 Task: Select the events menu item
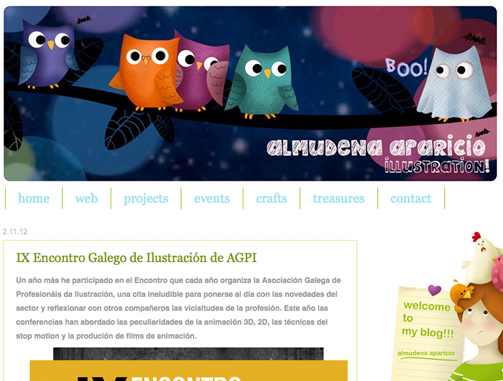212,198
